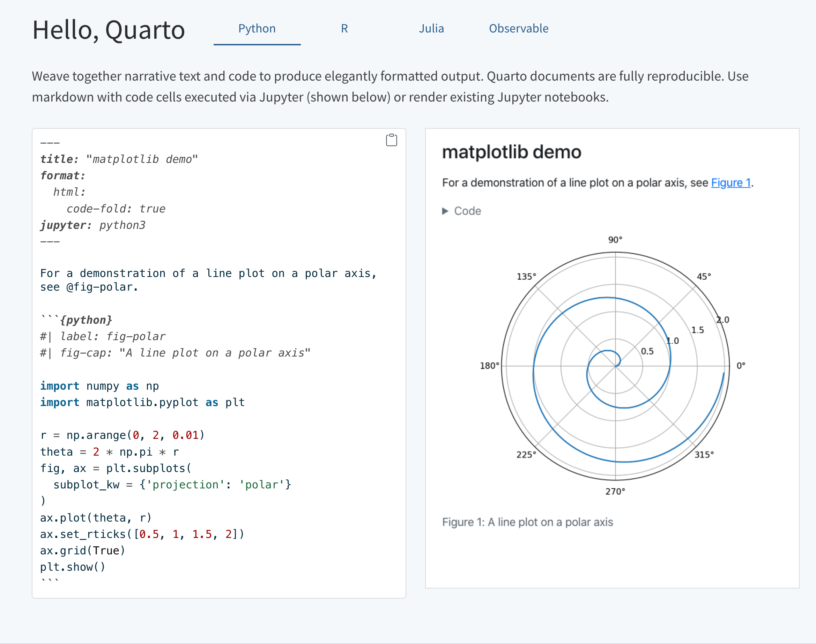Click the figure caption 'A line plot on a polar axis'
This screenshot has width=816, height=644.
coord(527,522)
